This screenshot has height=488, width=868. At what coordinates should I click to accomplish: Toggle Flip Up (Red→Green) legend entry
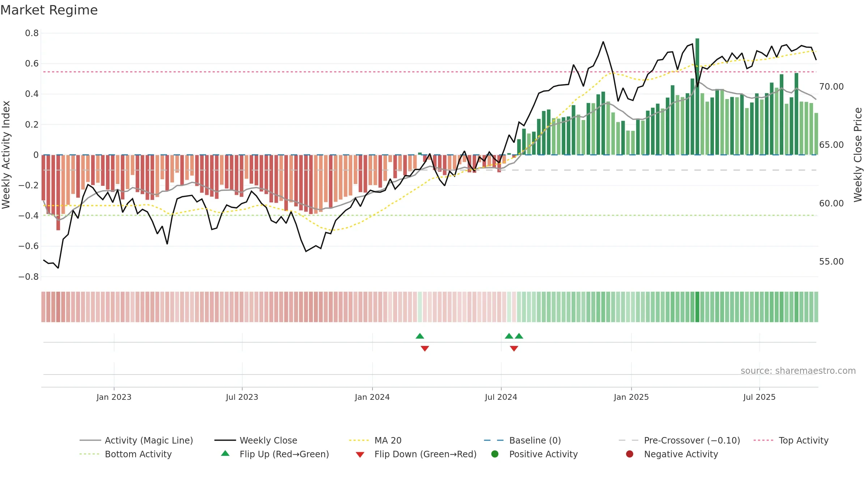tap(275, 454)
